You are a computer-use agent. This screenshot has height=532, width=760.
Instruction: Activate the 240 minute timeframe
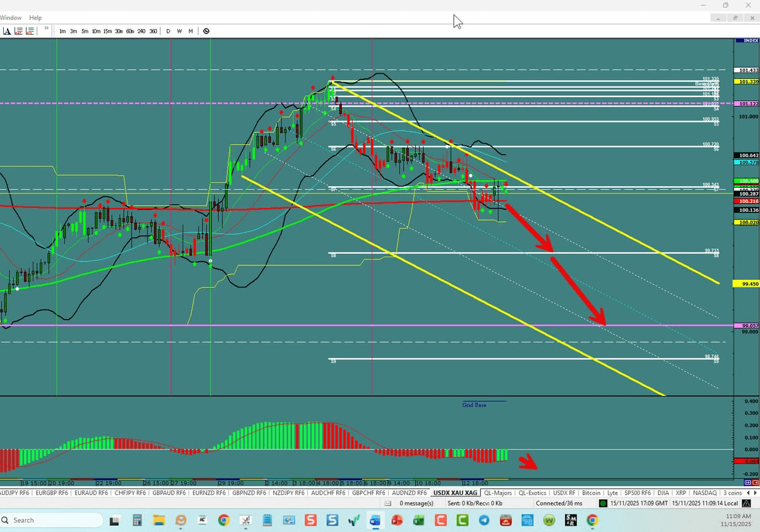click(141, 31)
